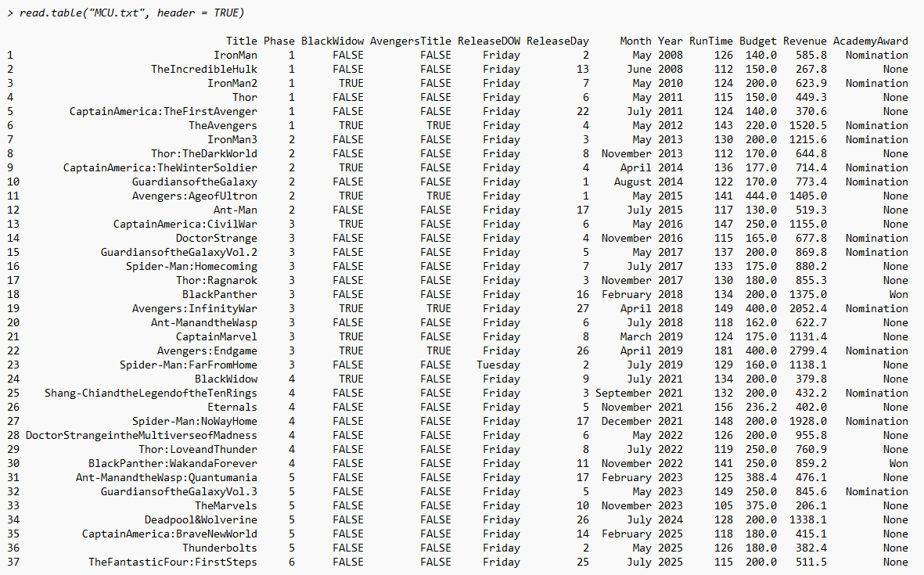
Task: Select the Phase column header
Action: (x=279, y=41)
